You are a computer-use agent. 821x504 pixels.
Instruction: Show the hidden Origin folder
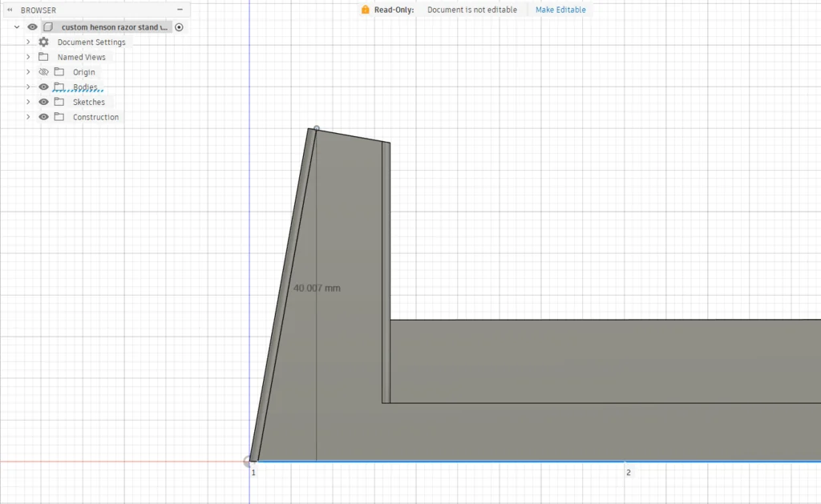click(44, 72)
